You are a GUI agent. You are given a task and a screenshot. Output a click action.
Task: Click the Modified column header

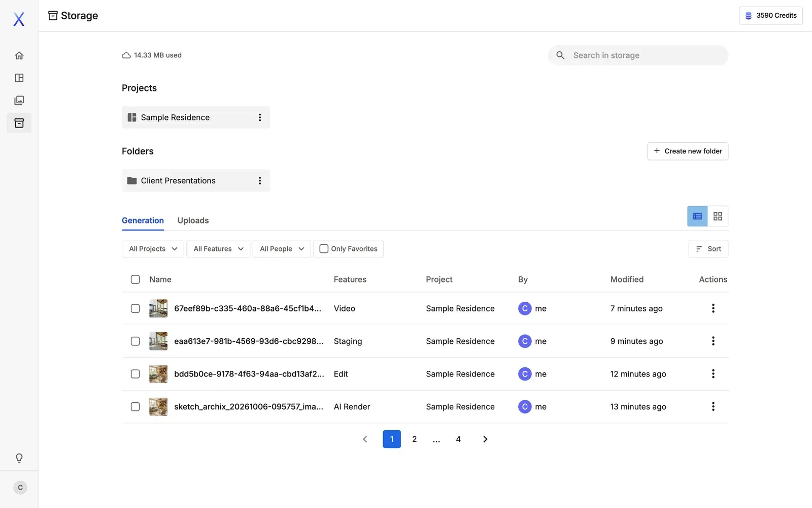click(627, 279)
